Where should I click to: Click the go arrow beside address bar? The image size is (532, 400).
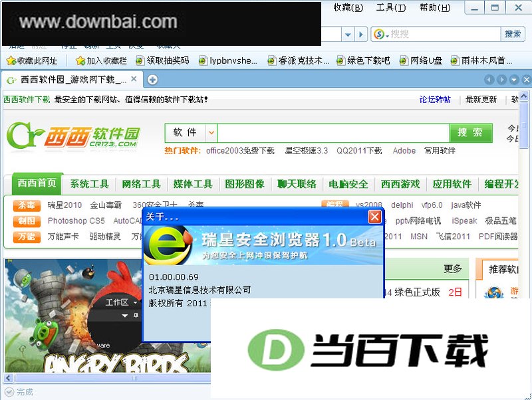[360, 35]
